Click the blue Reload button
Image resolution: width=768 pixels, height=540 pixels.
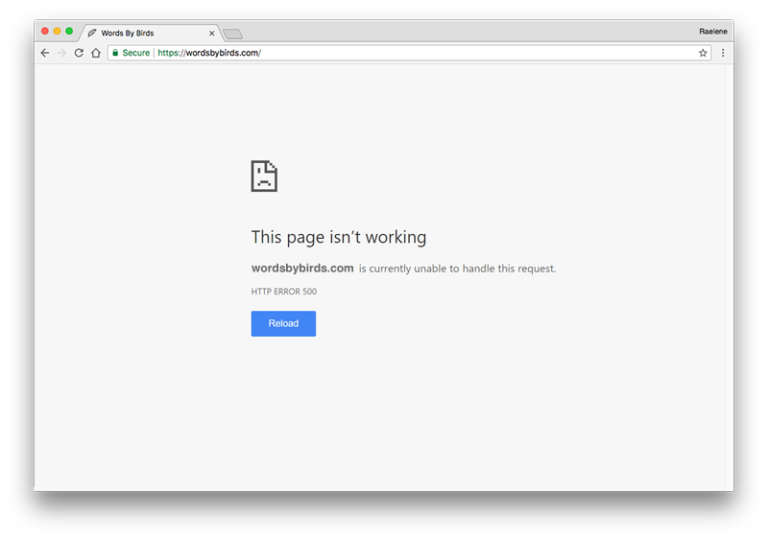[x=284, y=323]
